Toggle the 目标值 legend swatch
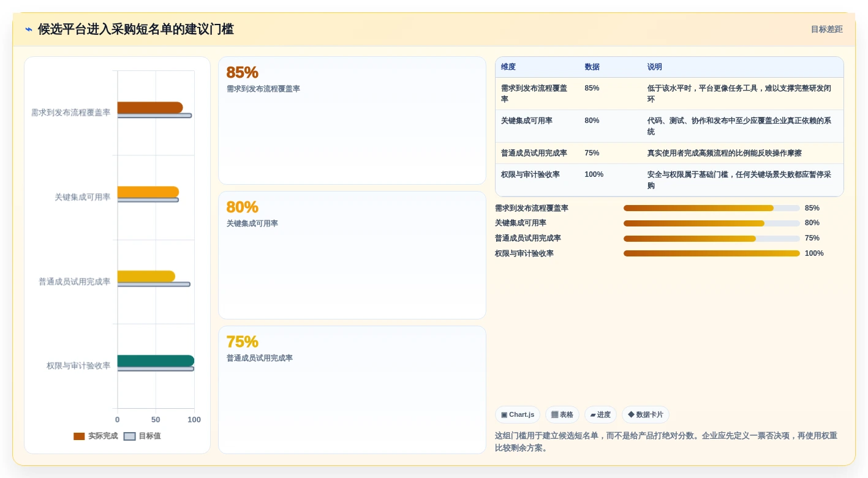 129,436
